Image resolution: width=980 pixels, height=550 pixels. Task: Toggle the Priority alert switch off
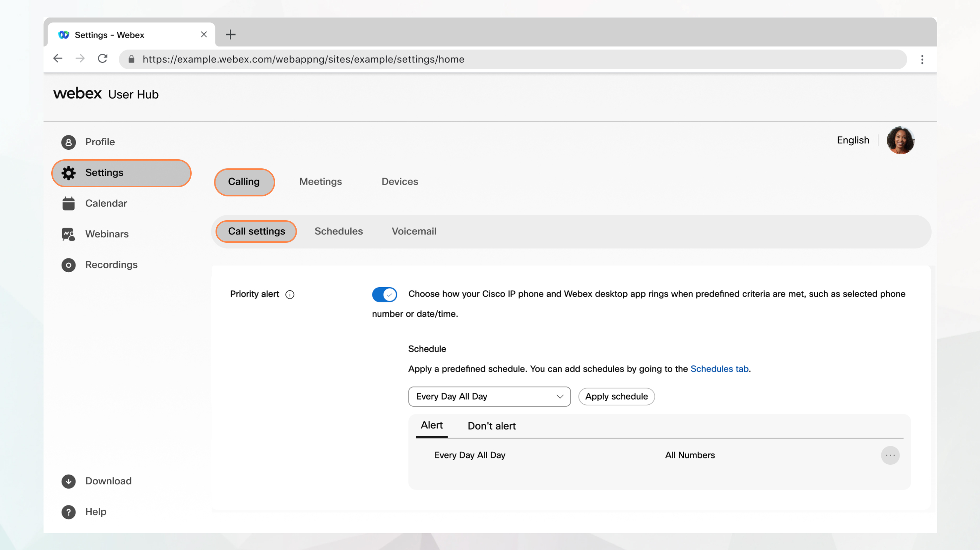click(x=384, y=294)
